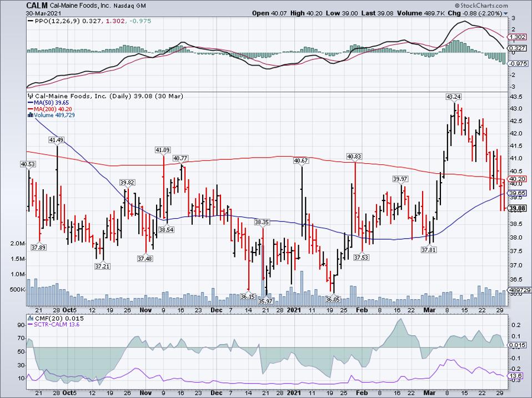Click the 40.67 high price label
532x398 pixels.
coord(301,160)
